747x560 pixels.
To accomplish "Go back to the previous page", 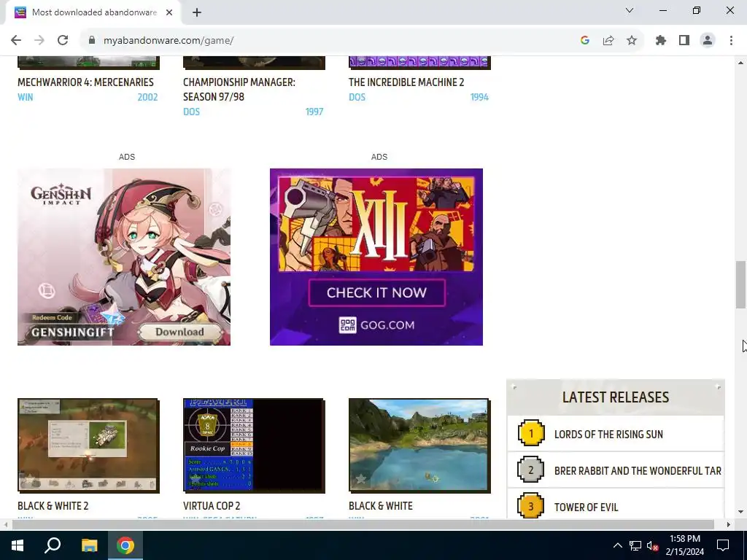I will click(x=16, y=41).
